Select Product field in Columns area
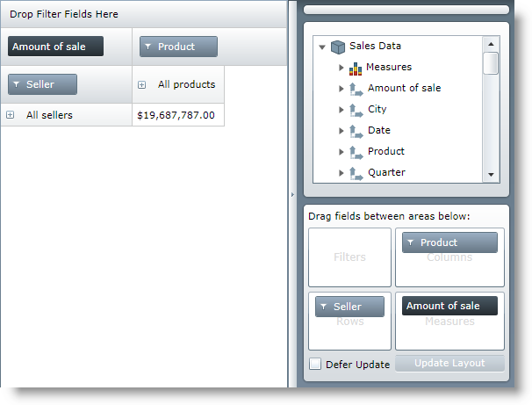532x405 pixels. pyautogui.click(x=449, y=242)
